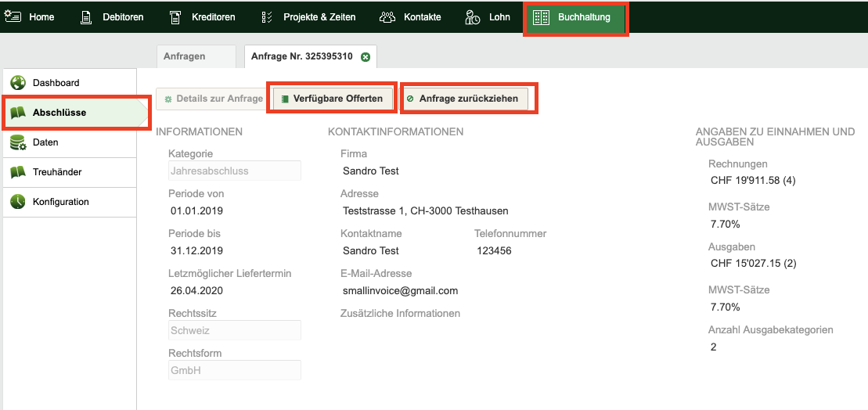Screen dimensions: 868x410
Task: Close the Anfrage Nr. 325395310 tab
Action: pyautogui.click(x=366, y=57)
